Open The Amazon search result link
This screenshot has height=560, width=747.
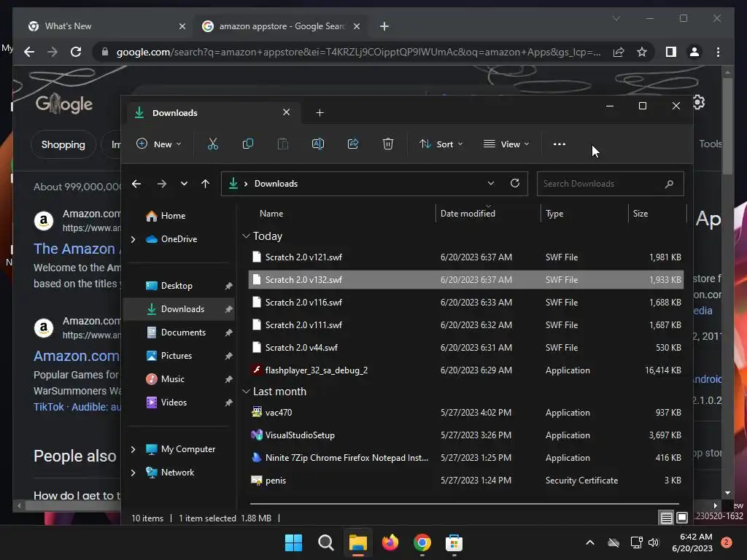coord(75,249)
